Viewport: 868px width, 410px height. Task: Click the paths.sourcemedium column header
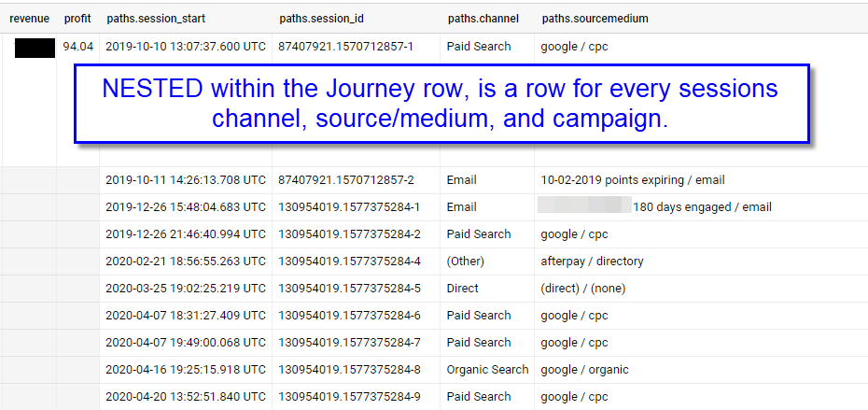click(595, 19)
